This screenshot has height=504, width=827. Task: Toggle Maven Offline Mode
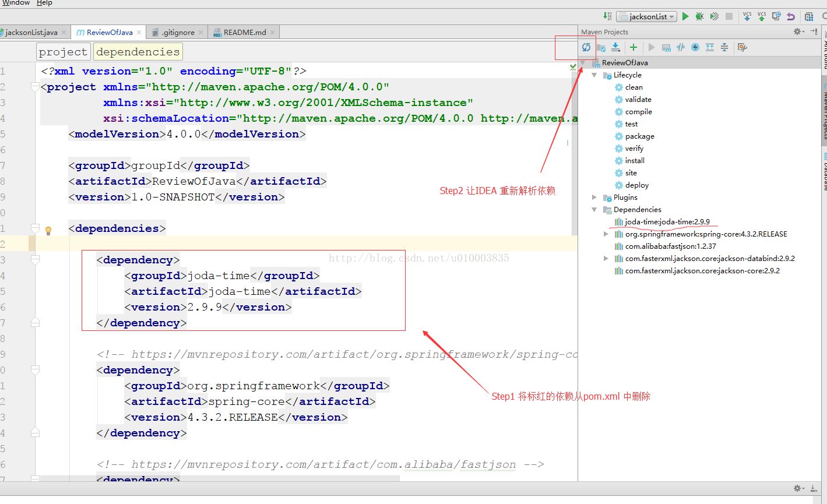tap(680, 47)
